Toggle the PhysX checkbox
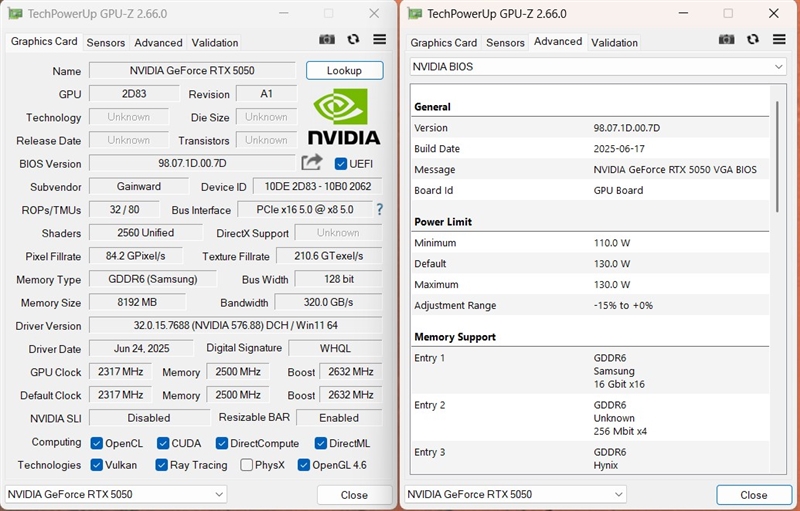 point(247,465)
